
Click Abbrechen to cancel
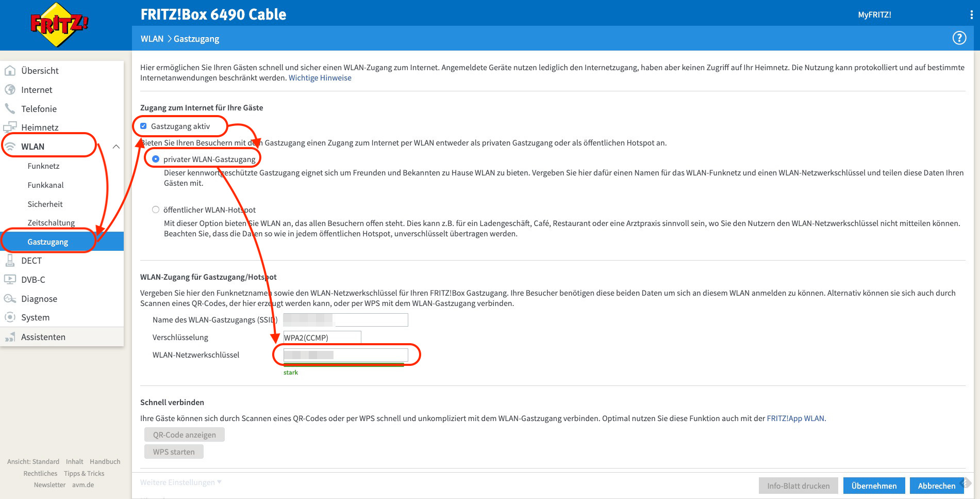pos(936,486)
